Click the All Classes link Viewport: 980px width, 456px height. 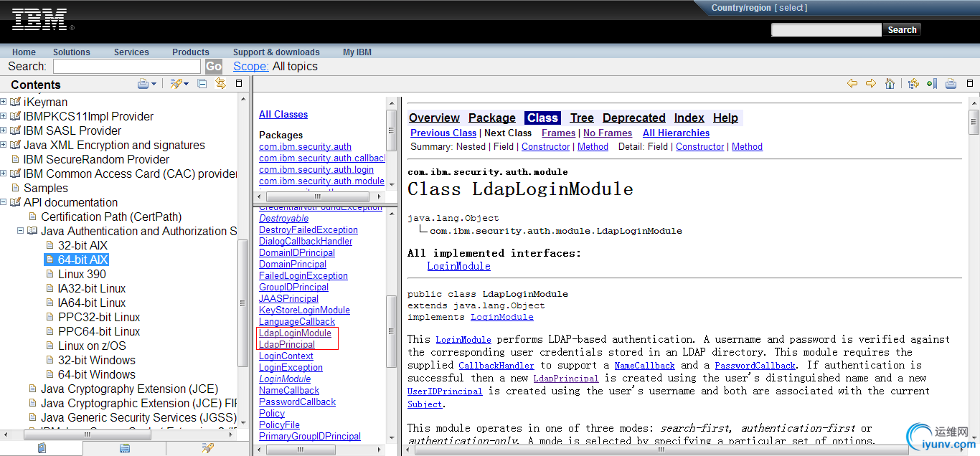pos(283,114)
